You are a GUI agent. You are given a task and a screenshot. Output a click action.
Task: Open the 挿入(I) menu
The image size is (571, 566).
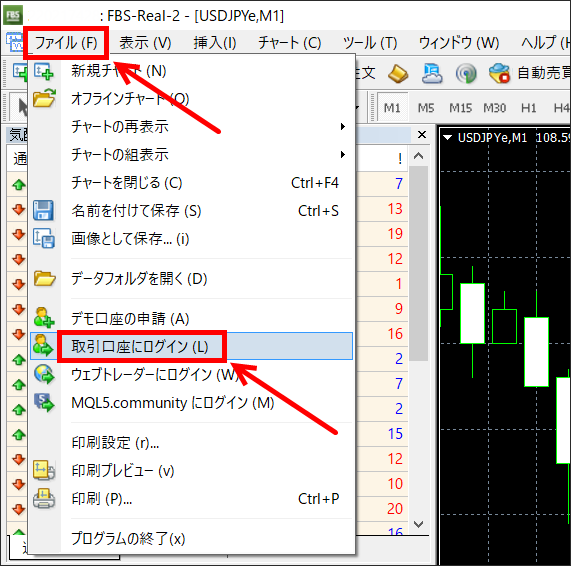tap(215, 43)
